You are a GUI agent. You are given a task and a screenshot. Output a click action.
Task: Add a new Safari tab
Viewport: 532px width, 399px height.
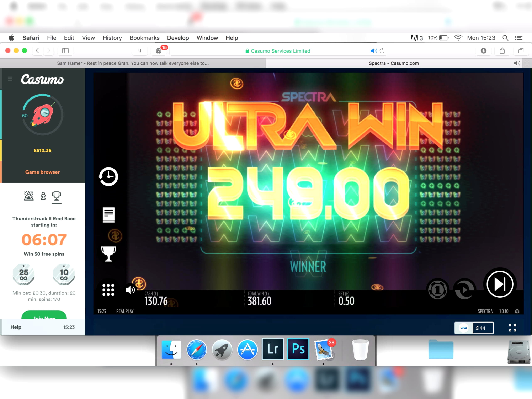click(527, 63)
